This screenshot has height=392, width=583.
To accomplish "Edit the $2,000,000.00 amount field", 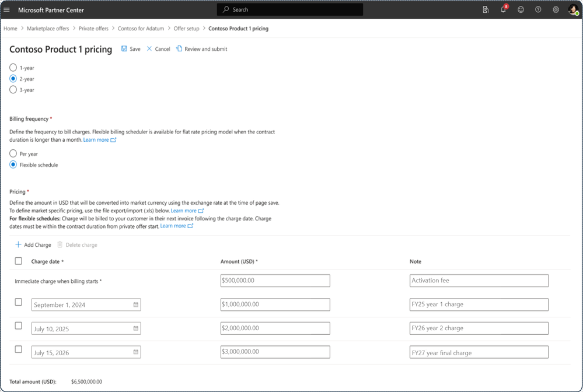I will (275, 328).
